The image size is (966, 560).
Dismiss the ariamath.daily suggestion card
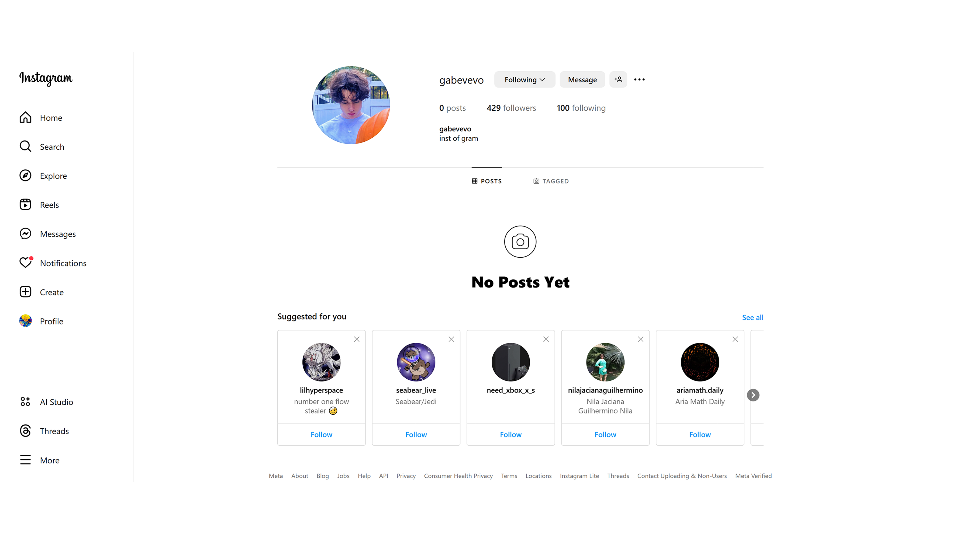click(735, 339)
